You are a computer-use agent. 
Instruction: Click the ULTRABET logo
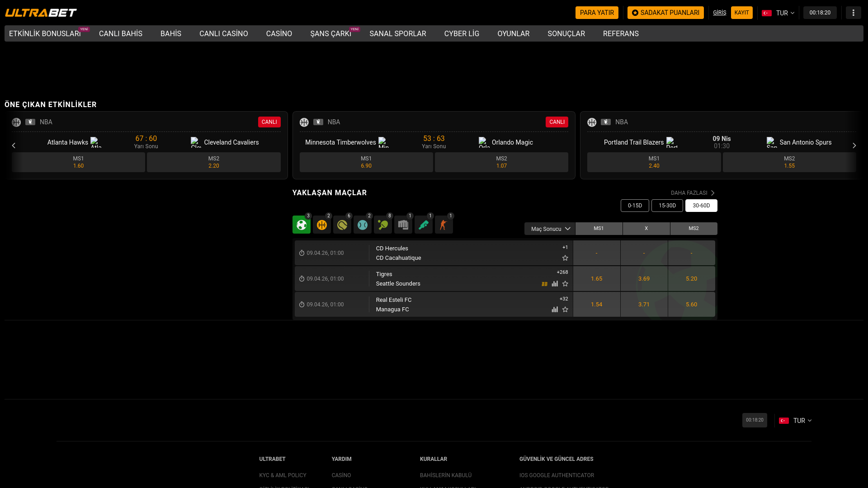(41, 13)
